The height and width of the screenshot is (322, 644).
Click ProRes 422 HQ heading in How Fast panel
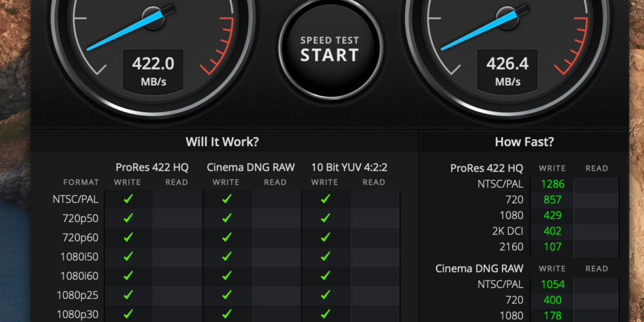coord(487,168)
